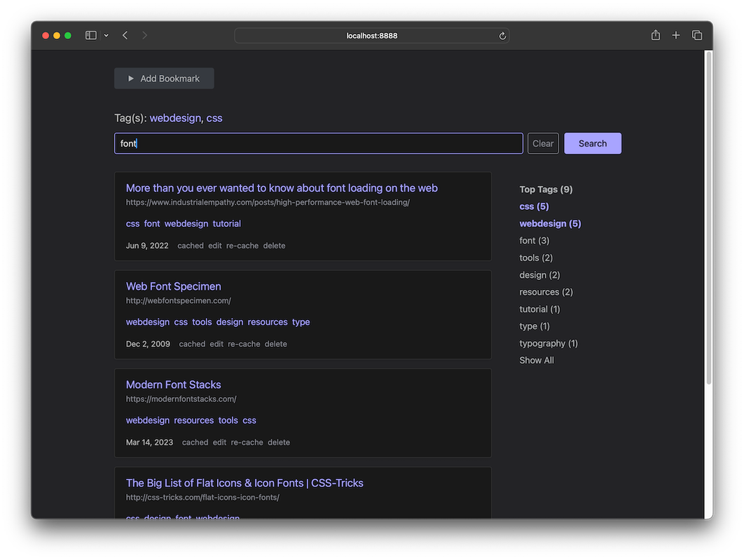Open a new tab with plus icon

(676, 36)
